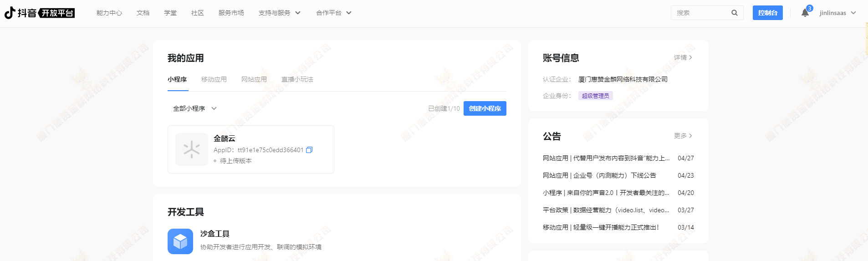The image size is (868, 261).
Task: Click 已创建1/10 count text
Action: tap(444, 108)
